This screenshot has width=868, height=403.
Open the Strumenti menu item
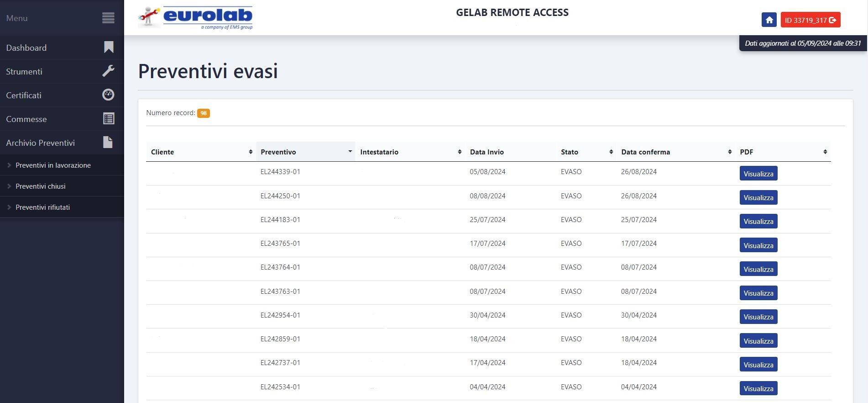coord(62,71)
